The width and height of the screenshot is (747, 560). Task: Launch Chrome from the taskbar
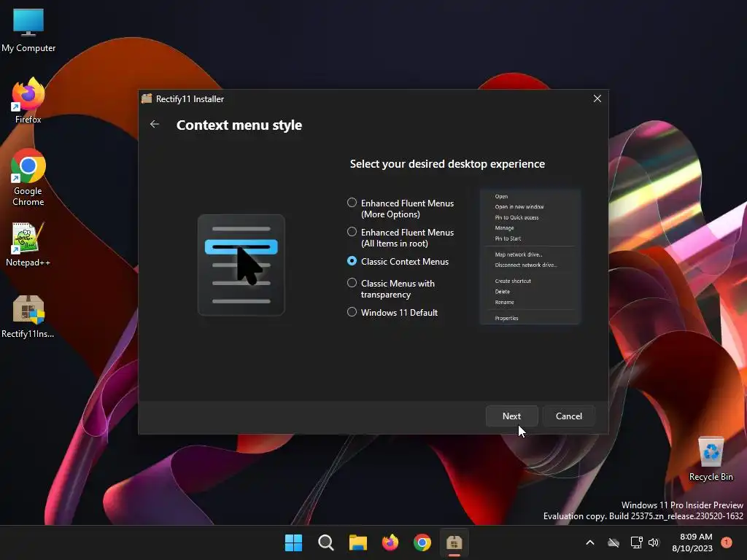coord(422,542)
